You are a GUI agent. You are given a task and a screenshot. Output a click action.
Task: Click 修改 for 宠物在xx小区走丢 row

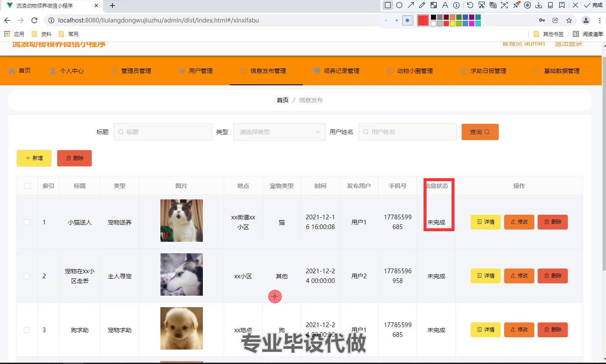click(519, 276)
